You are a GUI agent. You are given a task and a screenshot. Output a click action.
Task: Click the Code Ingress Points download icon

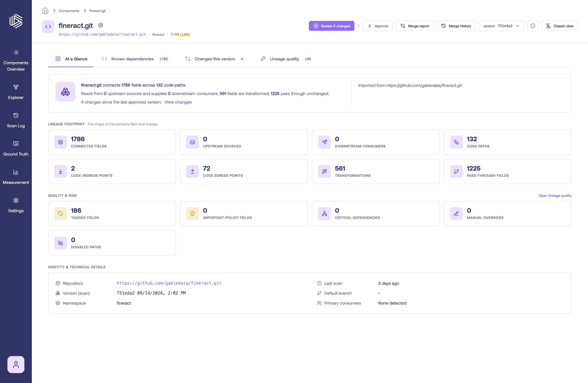[60, 171]
